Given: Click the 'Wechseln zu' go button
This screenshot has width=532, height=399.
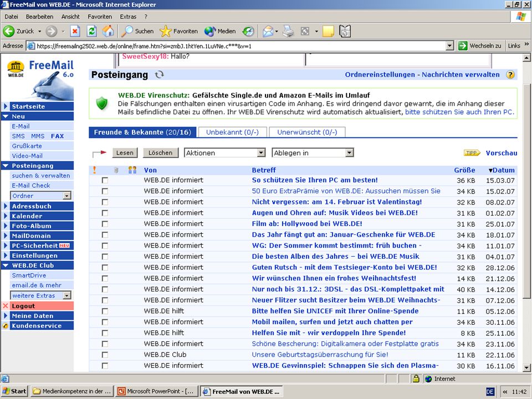Looking at the screenshot, I should [x=479, y=46].
